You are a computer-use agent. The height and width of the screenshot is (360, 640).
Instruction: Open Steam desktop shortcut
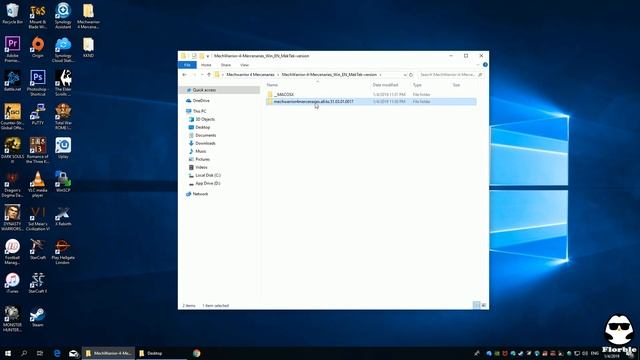(x=38, y=317)
